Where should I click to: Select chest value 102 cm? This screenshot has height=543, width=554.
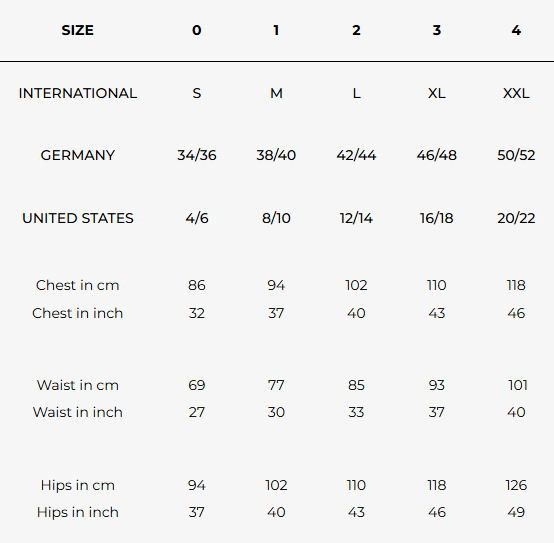[x=356, y=285]
